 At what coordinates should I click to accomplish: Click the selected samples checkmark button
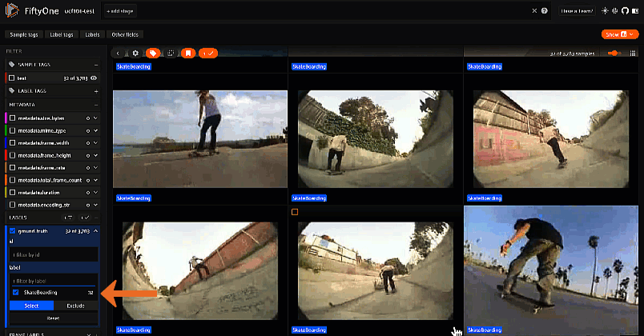(207, 54)
